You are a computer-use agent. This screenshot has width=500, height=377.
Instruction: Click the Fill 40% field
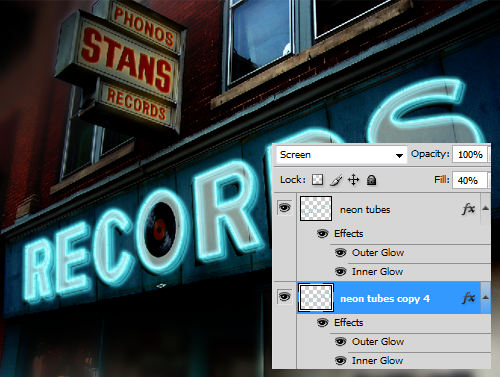470,180
